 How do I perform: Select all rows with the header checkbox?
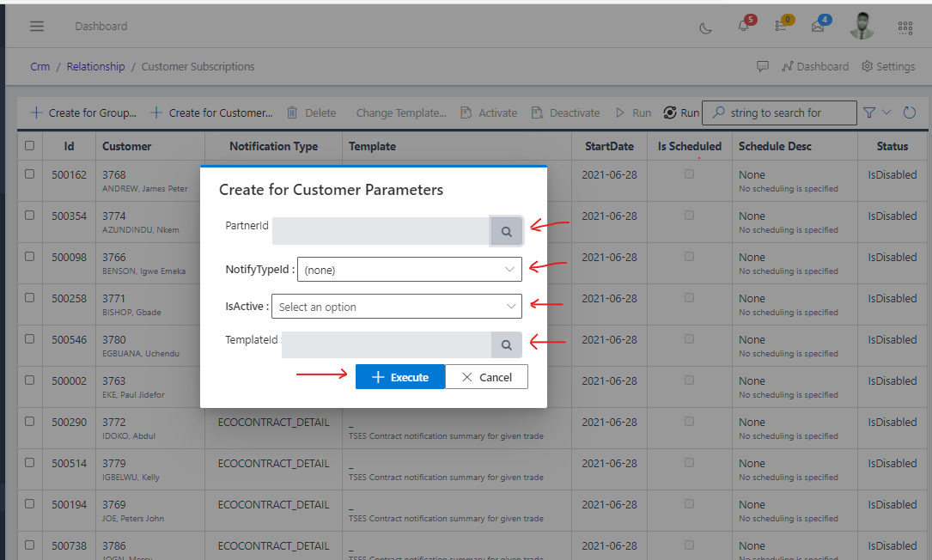coord(30,145)
